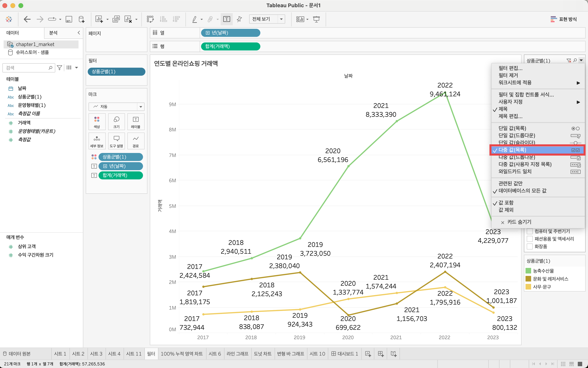The width and height of the screenshot is (588, 368).
Task: Select 필터 제거 from the menu
Action: tap(508, 75)
